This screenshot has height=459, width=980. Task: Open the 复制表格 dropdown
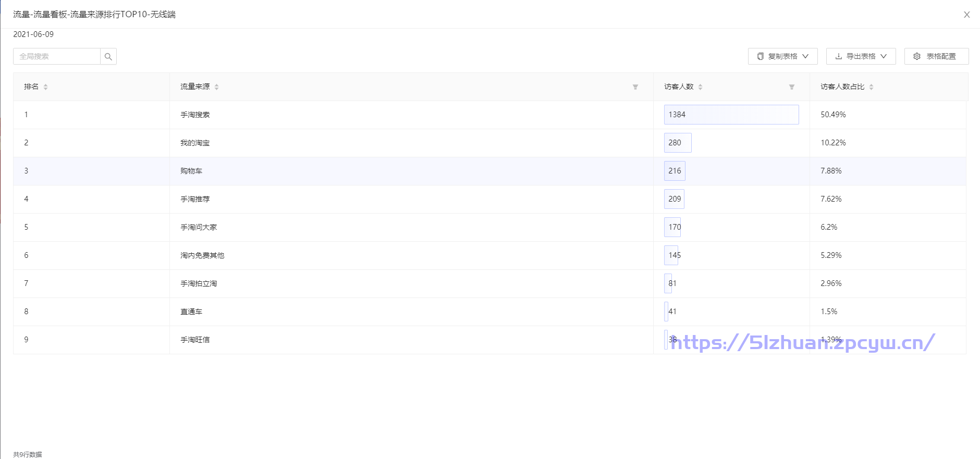782,56
